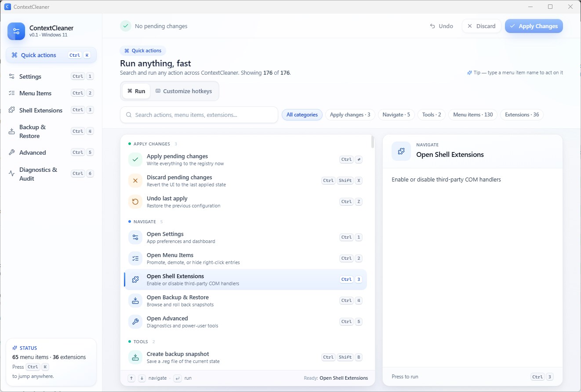Maximize the ContextCleaner window
The height and width of the screenshot is (392, 581).
pos(550,7)
